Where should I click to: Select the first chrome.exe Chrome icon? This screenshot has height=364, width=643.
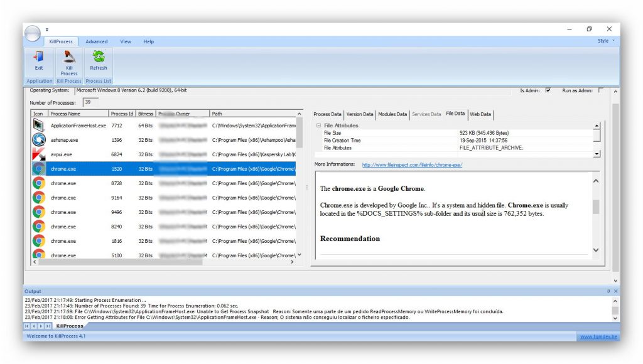point(38,169)
